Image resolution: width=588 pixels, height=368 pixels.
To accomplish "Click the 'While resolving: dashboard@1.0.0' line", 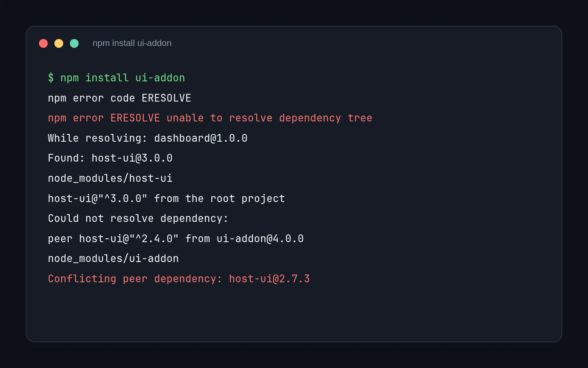I will tap(148, 138).
